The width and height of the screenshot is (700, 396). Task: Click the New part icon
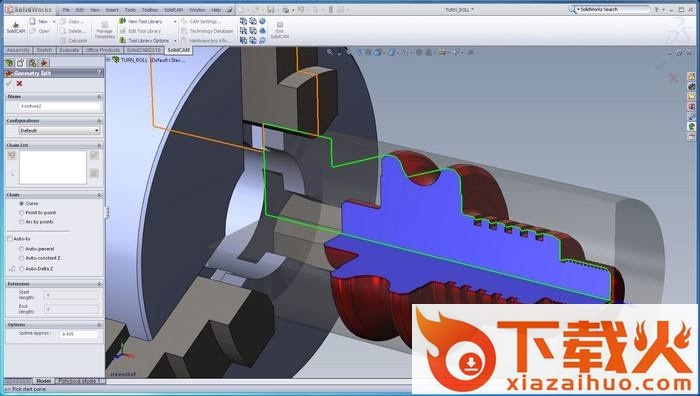(x=33, y=21)
